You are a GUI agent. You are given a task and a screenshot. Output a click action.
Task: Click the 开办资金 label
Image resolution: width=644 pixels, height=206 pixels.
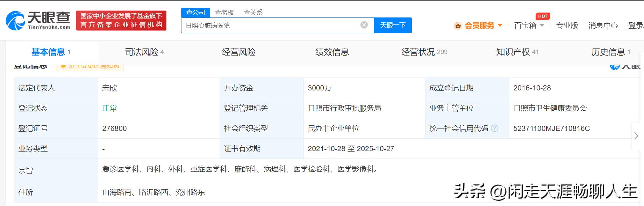[x=238, y=88]
